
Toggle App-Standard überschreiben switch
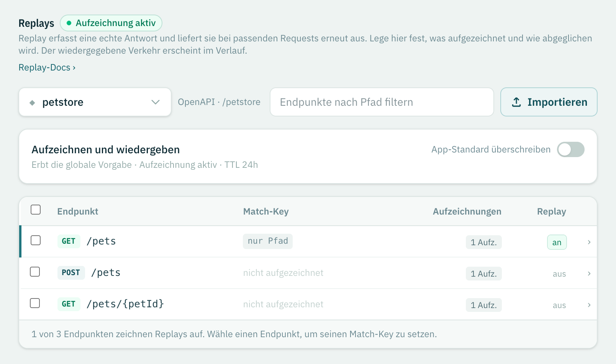coord(571,149)
